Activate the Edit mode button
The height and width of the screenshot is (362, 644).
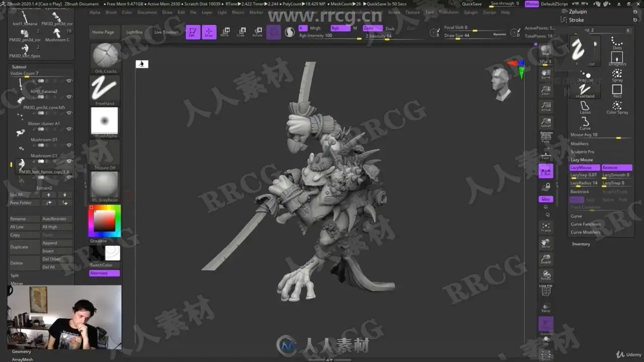pyautogui.click(x=193, y=32)
